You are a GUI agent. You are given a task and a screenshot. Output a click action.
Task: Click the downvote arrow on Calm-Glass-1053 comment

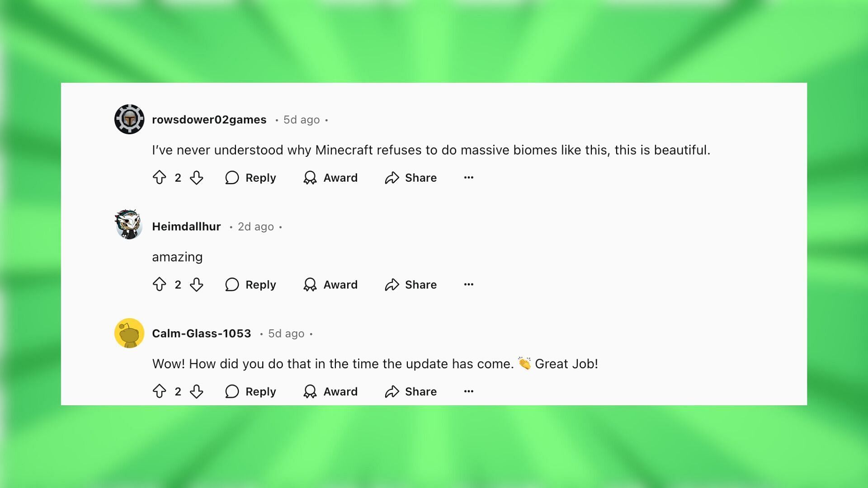[196, 391]
